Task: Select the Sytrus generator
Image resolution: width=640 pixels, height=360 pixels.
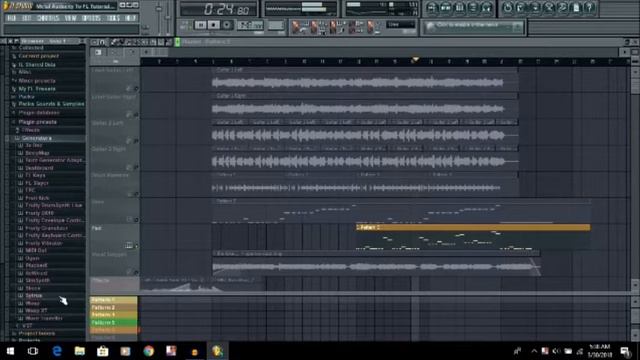Action: tap(33, 296)
